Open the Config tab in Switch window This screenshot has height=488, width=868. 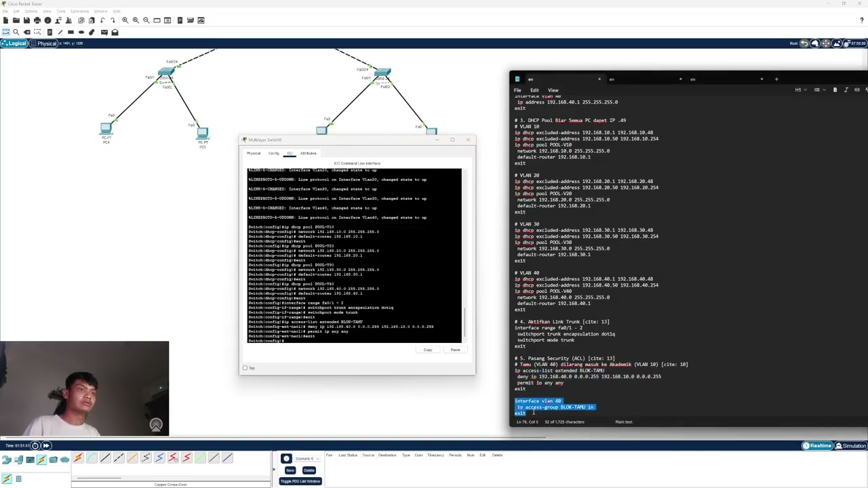pos(273,153)
